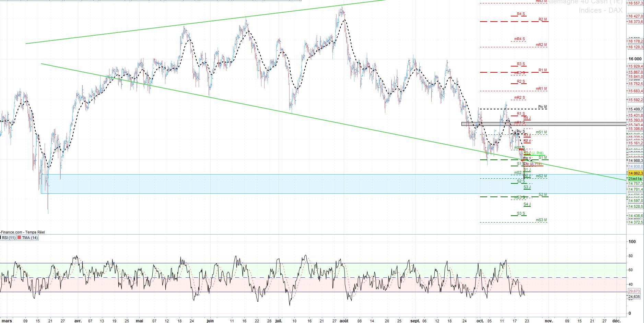Select the 'mS3 M' support line label

[x=541, y=220]
